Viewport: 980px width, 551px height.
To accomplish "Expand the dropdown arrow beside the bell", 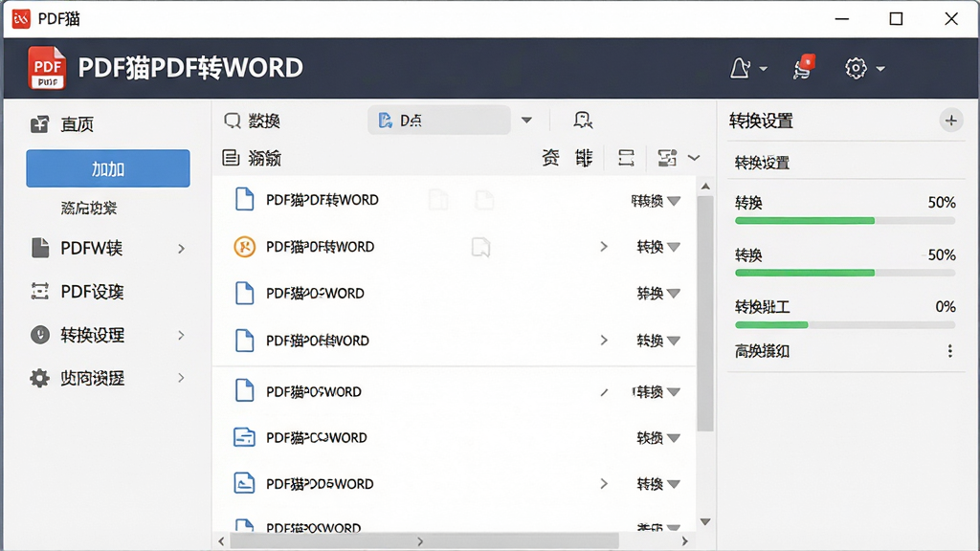I will pos(763,69).
